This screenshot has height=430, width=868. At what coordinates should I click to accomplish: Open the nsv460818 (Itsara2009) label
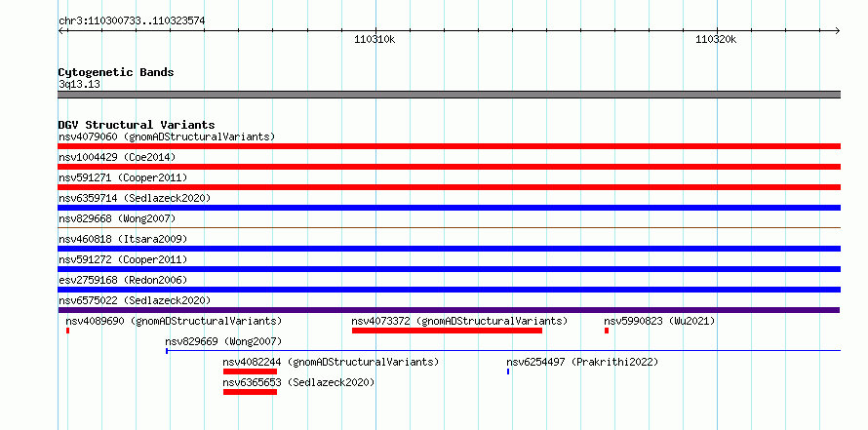(x=123, y=239)
